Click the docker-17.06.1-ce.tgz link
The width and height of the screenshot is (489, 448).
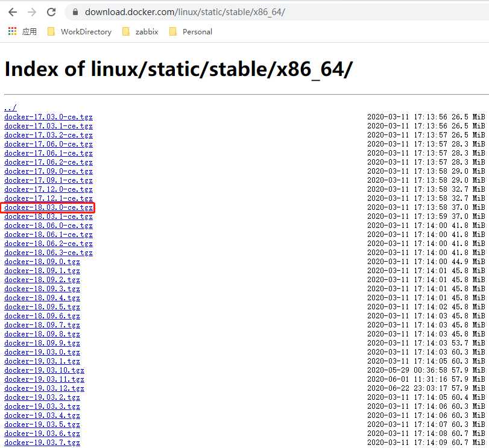(x=48, y=153)
